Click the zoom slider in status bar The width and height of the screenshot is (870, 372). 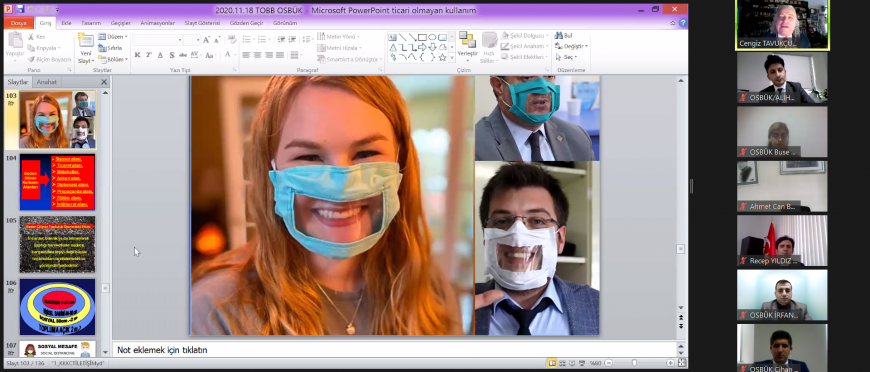click(x=634, y=363)
